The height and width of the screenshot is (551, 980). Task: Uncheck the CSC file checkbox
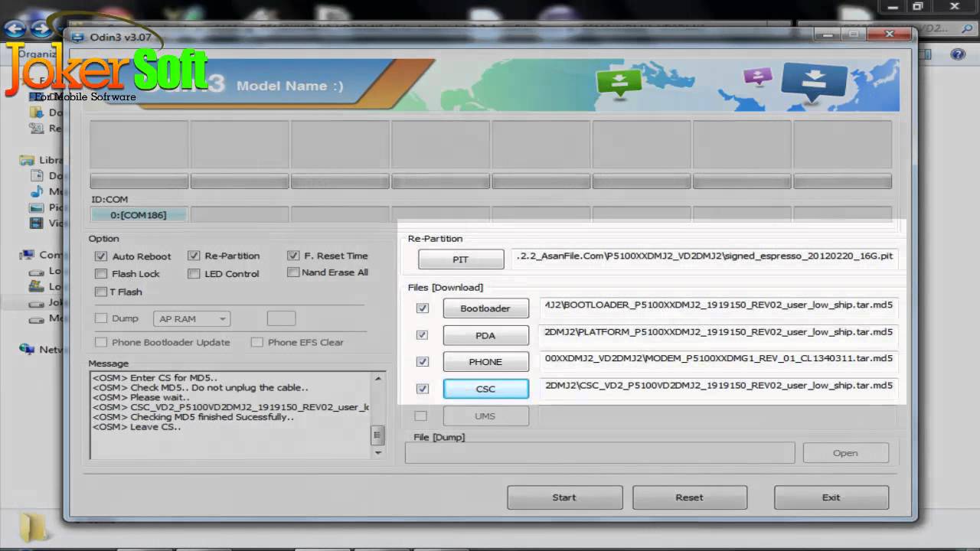pos(422,389)
